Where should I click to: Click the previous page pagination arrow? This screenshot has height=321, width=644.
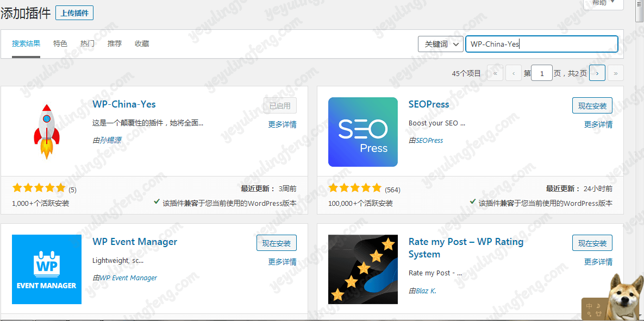[514, 73]
